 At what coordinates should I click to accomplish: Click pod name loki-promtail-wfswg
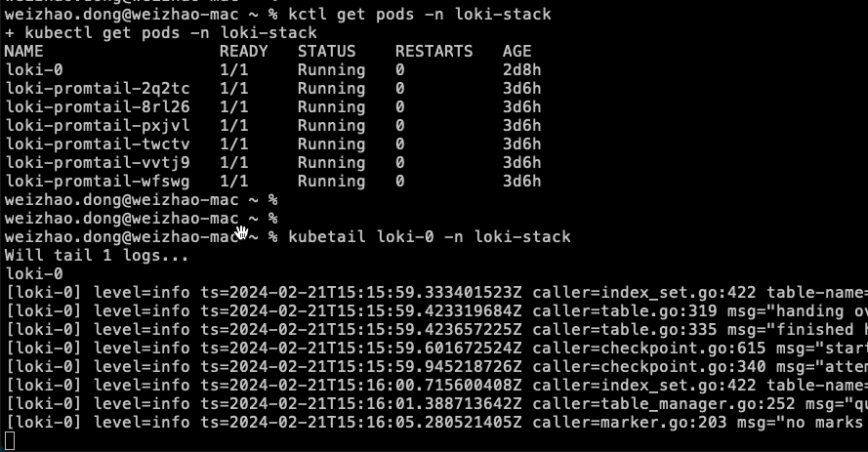(98, 182)
